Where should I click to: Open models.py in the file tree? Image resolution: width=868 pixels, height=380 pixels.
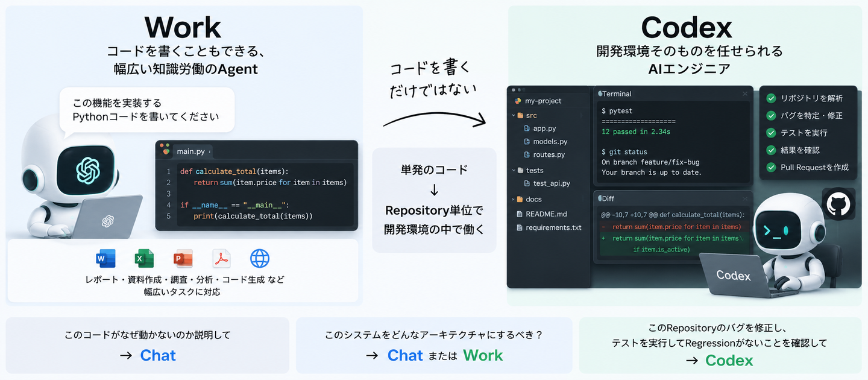550,142
